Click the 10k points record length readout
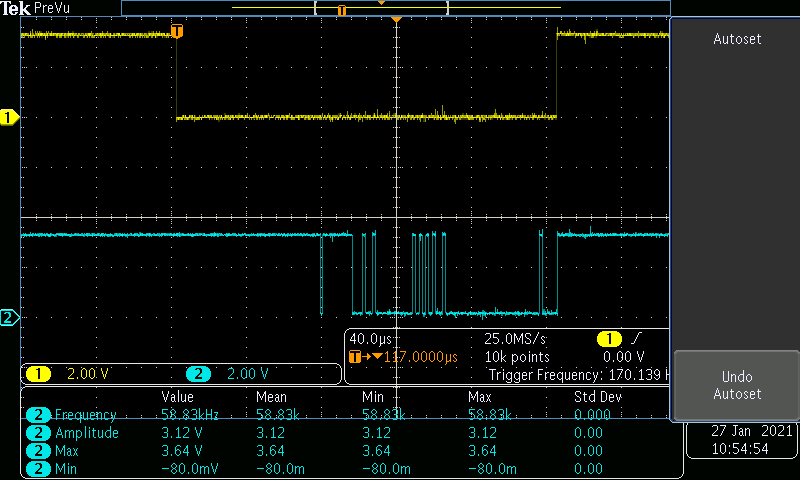The height and width of the screenshot is (480, 800). [x=517, y=357]
